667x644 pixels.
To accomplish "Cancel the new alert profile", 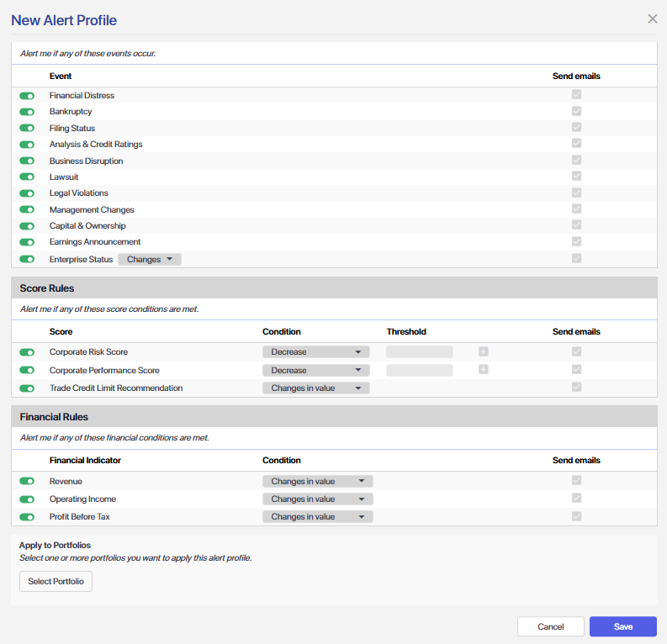I will [550, 626].
